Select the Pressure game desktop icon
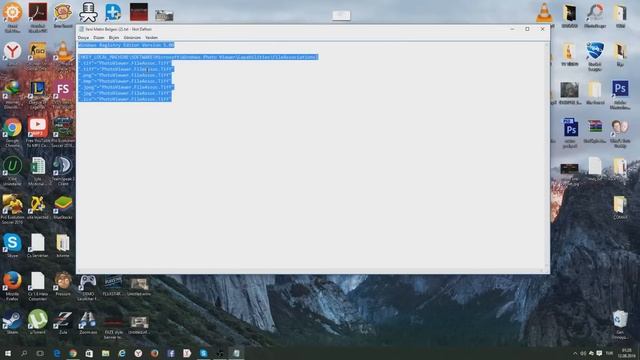Screen dimensions: 640x360 coord(63,283)
